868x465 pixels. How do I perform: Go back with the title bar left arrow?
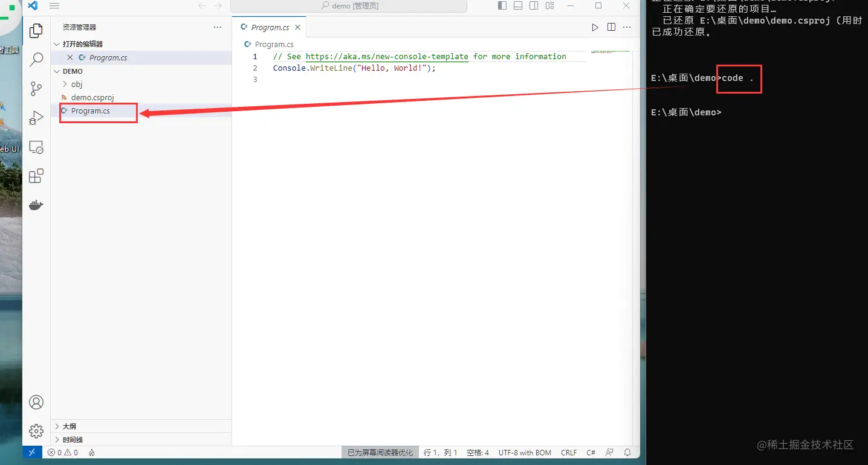202,6
